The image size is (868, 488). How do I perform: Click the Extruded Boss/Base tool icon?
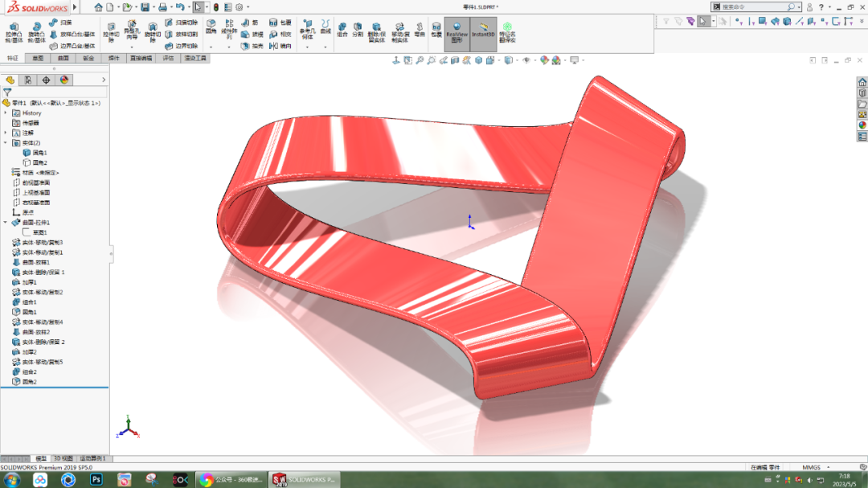pyautogui.click(x=13, y=31)
